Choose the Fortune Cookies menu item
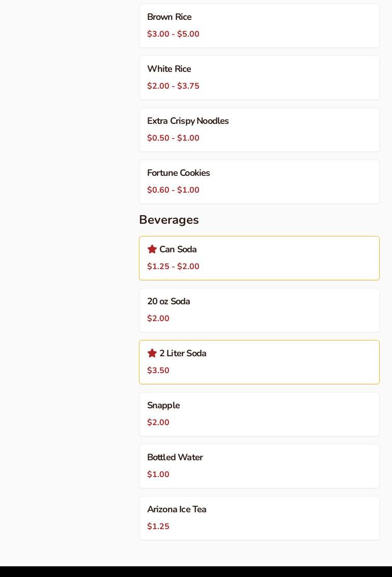Screen dimensions: 392x577 tap(178, 173)
